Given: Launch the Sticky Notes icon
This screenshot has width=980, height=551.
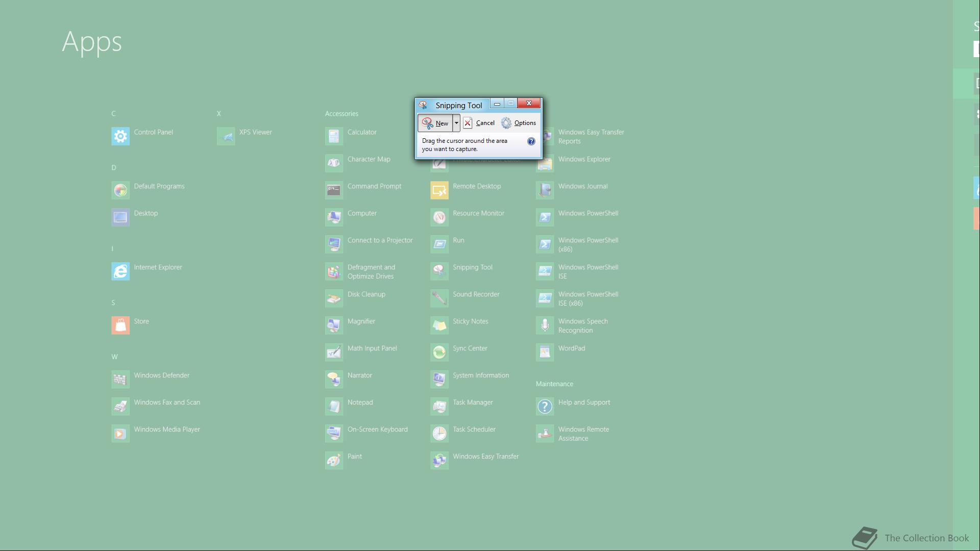Looking at the screenshot, I should click(439, 325).
